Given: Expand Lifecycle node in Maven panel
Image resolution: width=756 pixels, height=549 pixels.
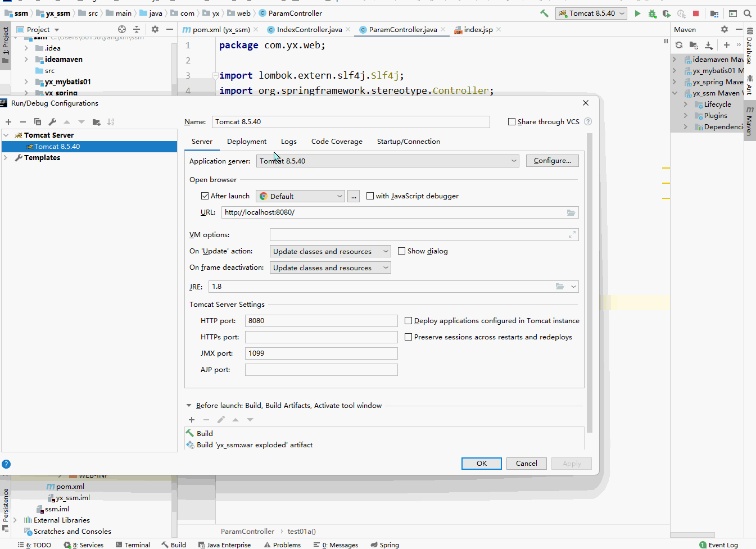Looking at the screenshot, I should coord(686,105).
